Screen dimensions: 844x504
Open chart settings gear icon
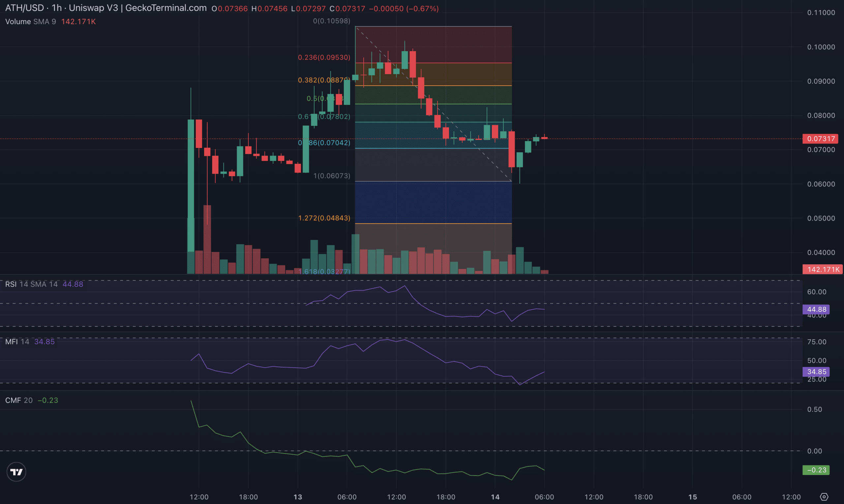pyautogui.click(x=824, y=497)
